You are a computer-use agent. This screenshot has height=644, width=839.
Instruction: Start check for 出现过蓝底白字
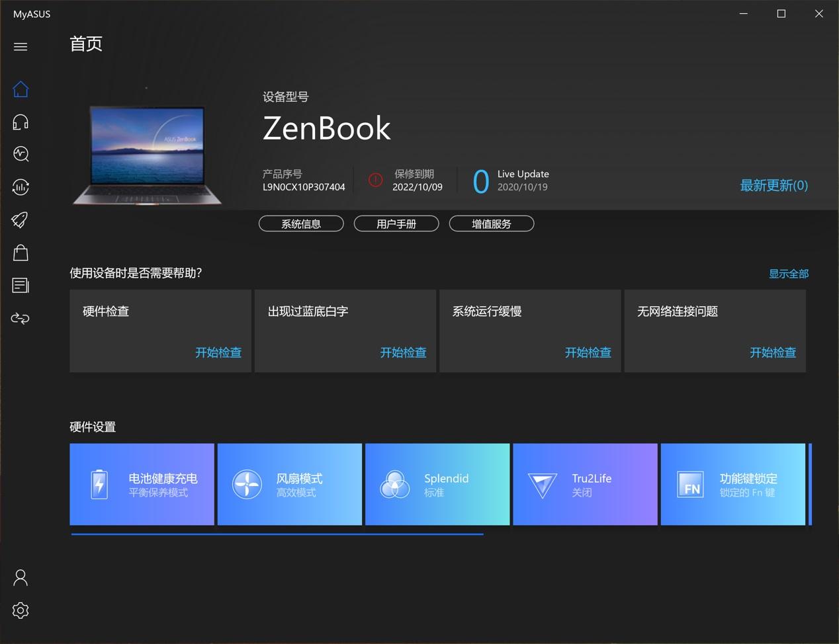[403, 352]
